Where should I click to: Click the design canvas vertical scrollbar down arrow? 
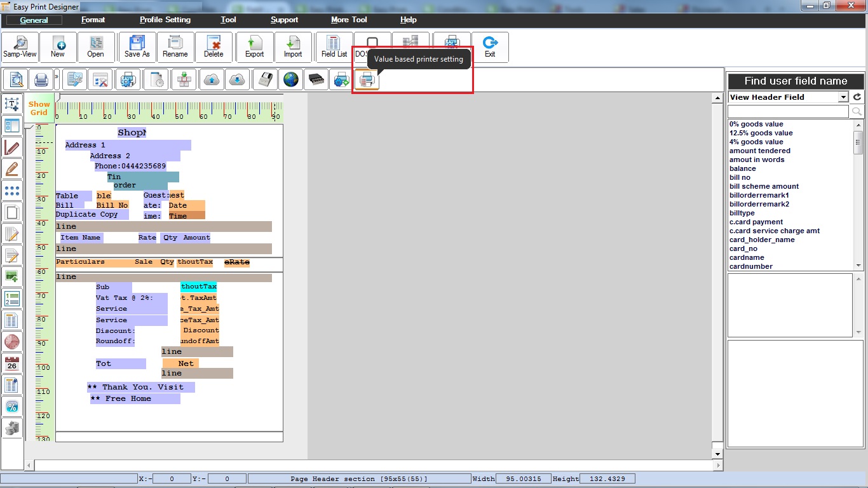[x=718, y=454]
